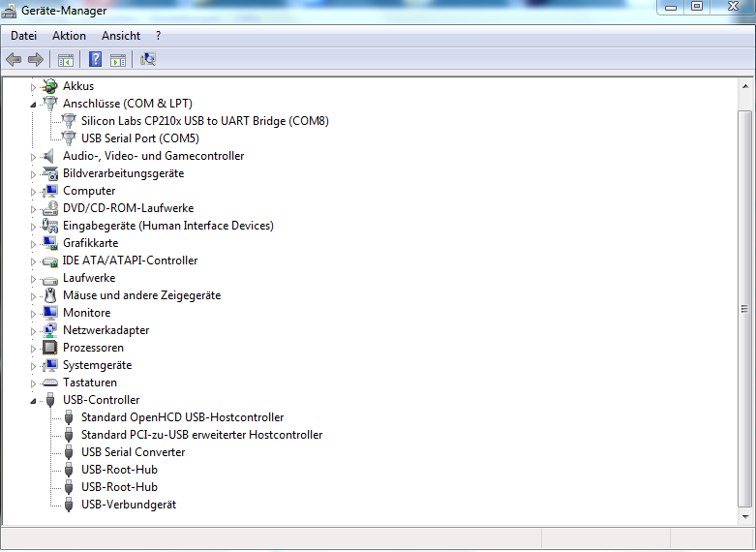Expand the Audio-, Video- und Gamecontroller node

click(33, 157)
